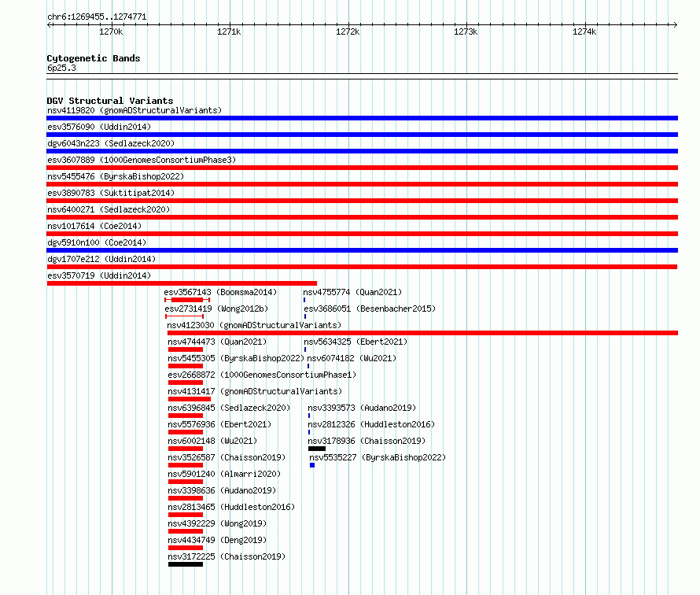Open nsv3398636 (Audano2019) variant
The height and width of the screenshot is (595, 700).
click(x=222, y=490)
